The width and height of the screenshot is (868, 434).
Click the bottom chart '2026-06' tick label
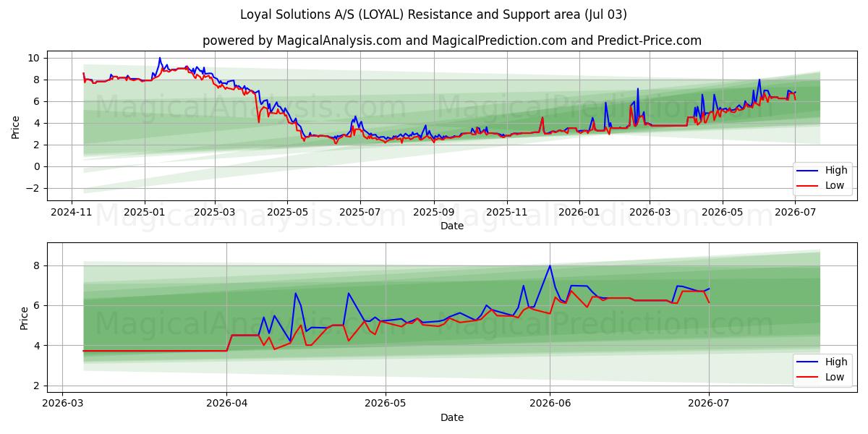(550, 403)
